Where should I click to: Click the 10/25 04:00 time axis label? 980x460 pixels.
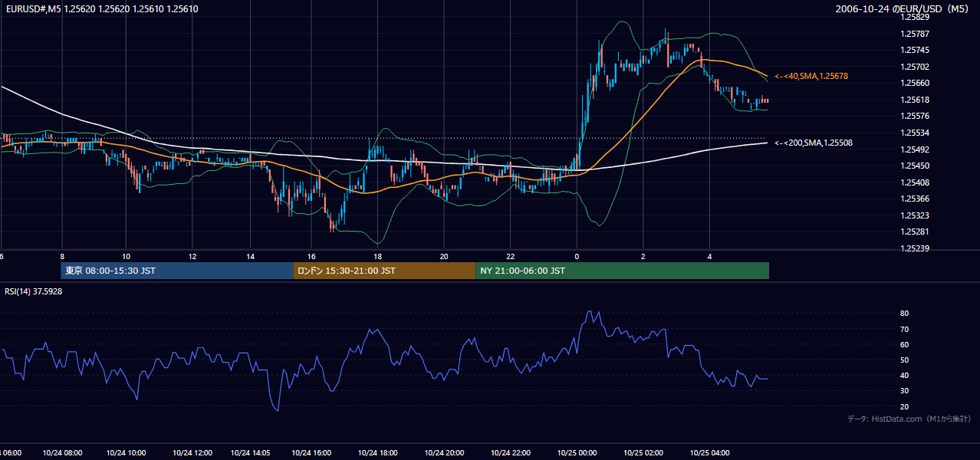point(709,453)
